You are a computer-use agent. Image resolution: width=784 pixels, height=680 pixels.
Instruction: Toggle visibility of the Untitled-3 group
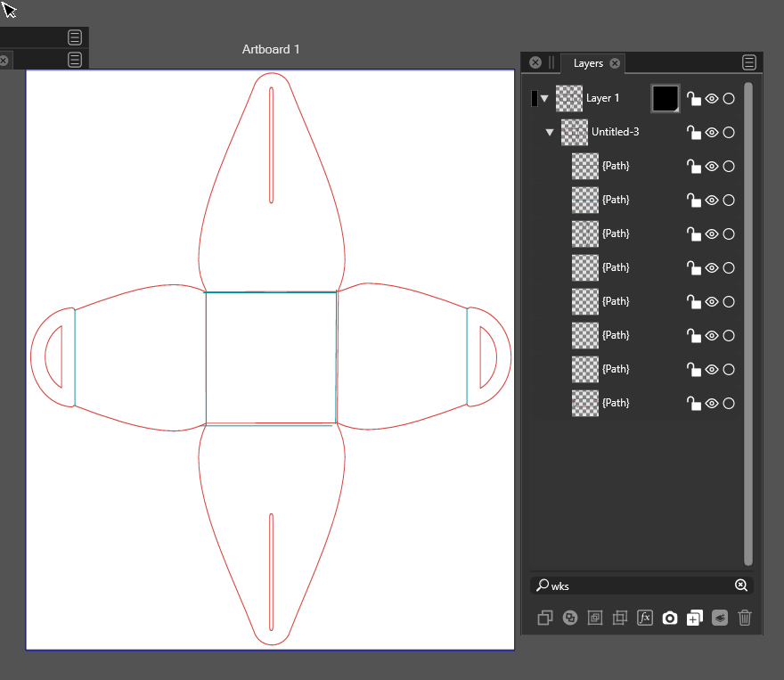point(712,133)
